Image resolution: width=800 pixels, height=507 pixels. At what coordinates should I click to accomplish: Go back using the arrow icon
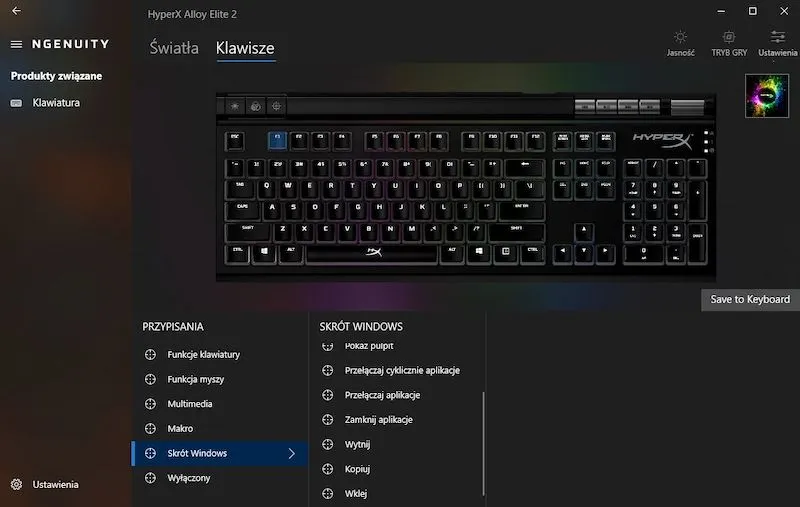tap(16, 10)
